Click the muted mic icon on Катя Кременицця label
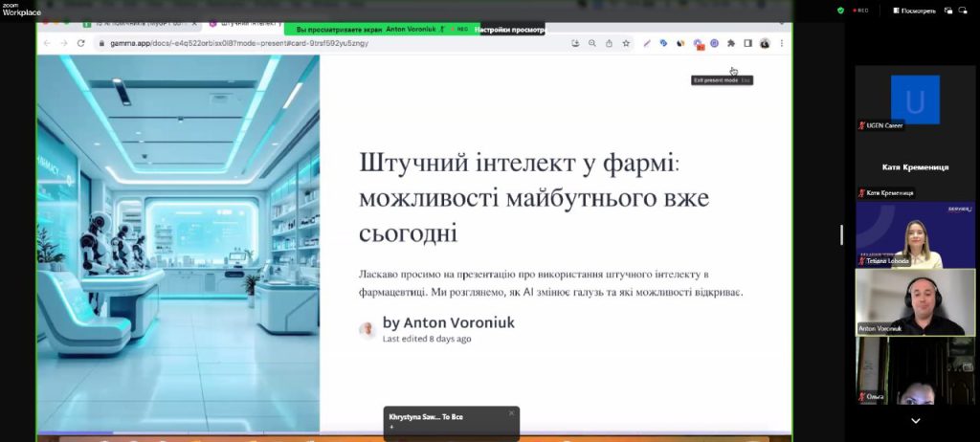Screen dimensions: 980x442 (861, 193)
